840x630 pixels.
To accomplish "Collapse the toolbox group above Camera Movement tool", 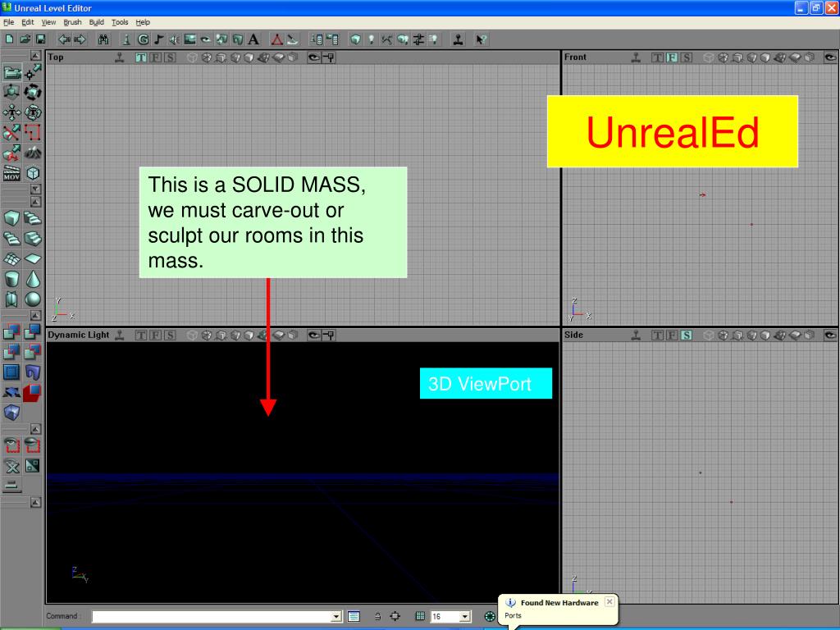I will point(35,56).
